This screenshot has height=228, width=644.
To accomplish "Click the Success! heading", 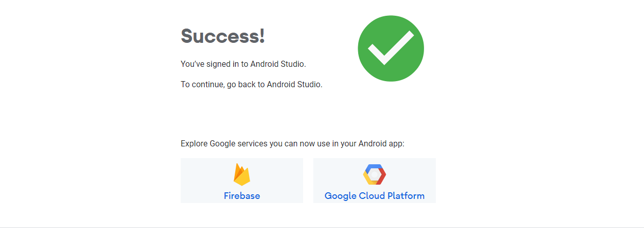I will coord(223,36).
